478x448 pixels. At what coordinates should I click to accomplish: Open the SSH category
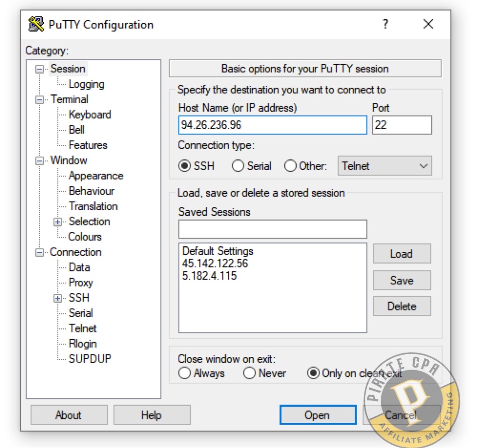pyautogui.click(x=79, y=298)
